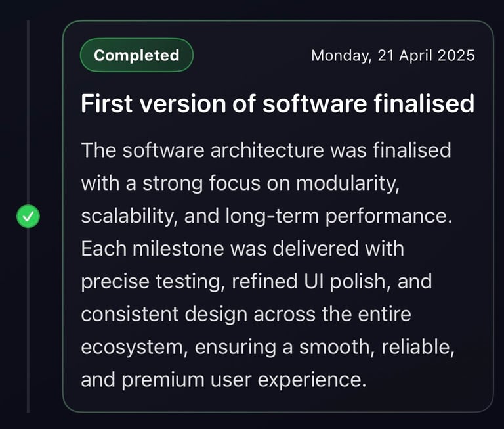The image size is (504, 429).
Task: Click the date Monday, 21 April 2025
Action: (x=392, y=55)
